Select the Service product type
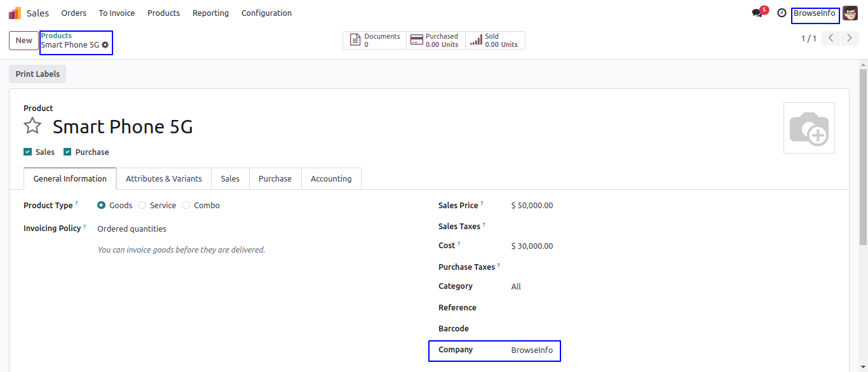Viewport: 868px width, 372px height. pos(142,205)
